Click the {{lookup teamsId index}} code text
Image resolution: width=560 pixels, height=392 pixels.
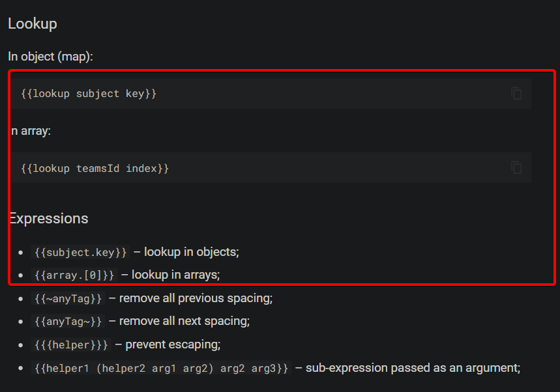[x=95, y=168]
